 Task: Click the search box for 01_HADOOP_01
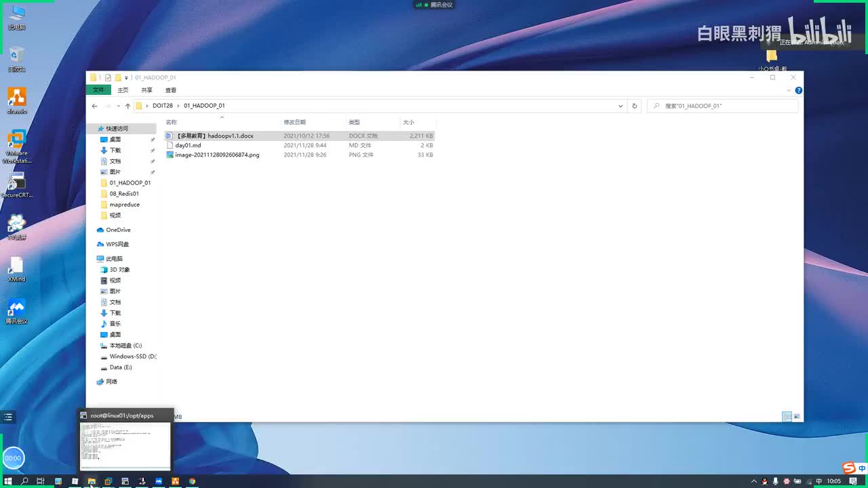tap(723, 106)
